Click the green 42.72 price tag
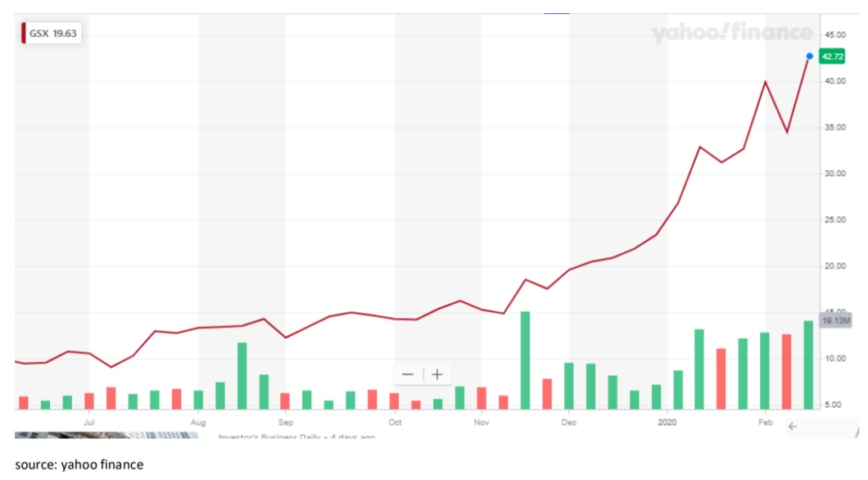The image size is (868, 480). (x=832, y=57)
